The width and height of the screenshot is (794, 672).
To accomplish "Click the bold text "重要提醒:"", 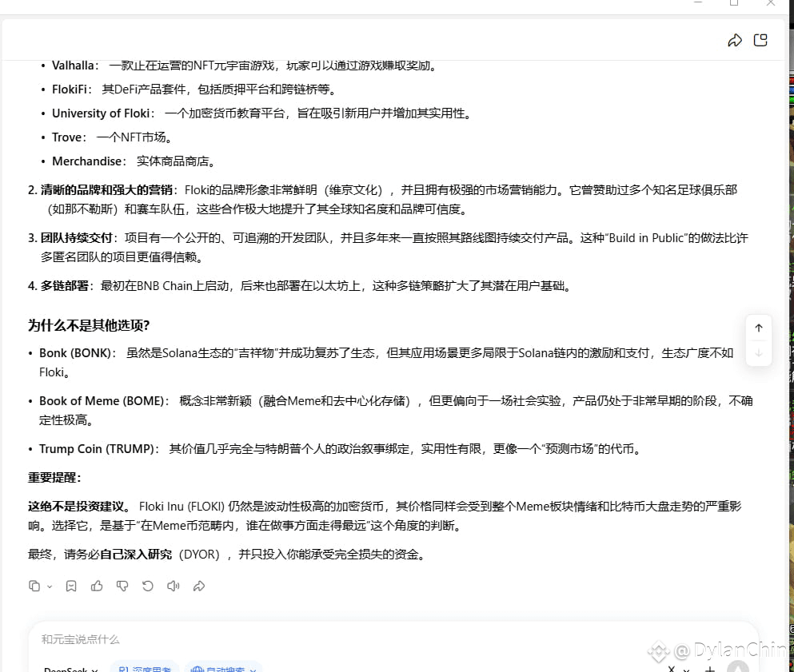I will (54, 478).
